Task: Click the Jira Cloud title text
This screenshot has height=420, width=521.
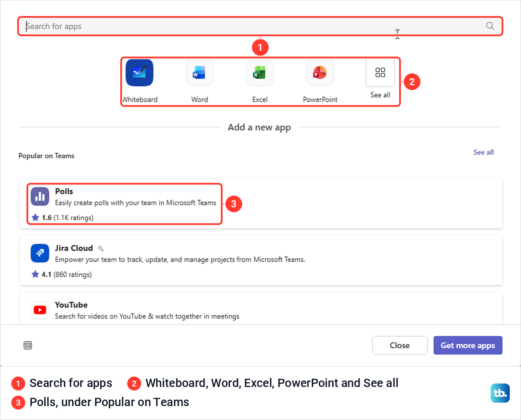Action: pyautogui.click(x=74, y=248)
